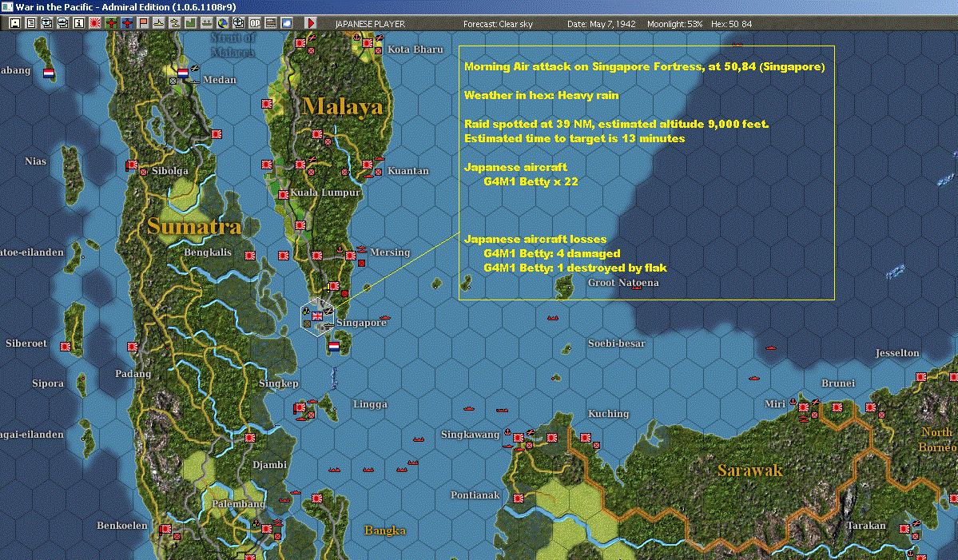
Task: Click the 'Sarawak' map label
Action: click(749, 471)
